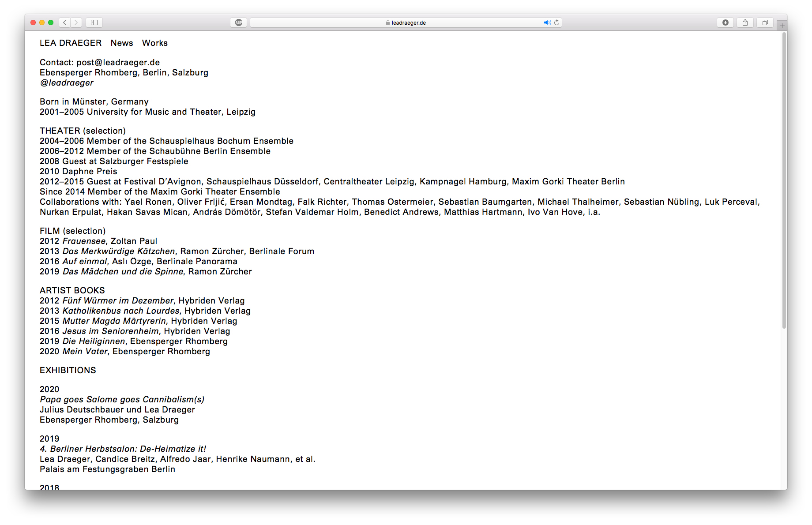Reload the page with refresh icon
The height and width of the screenshot is (525, 812).
pos(557,22)
